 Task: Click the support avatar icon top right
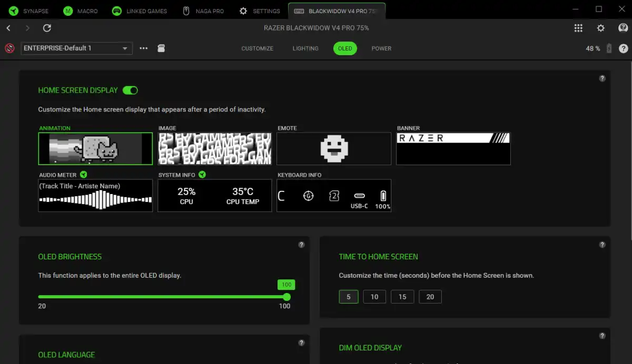(x=623, y=28)
